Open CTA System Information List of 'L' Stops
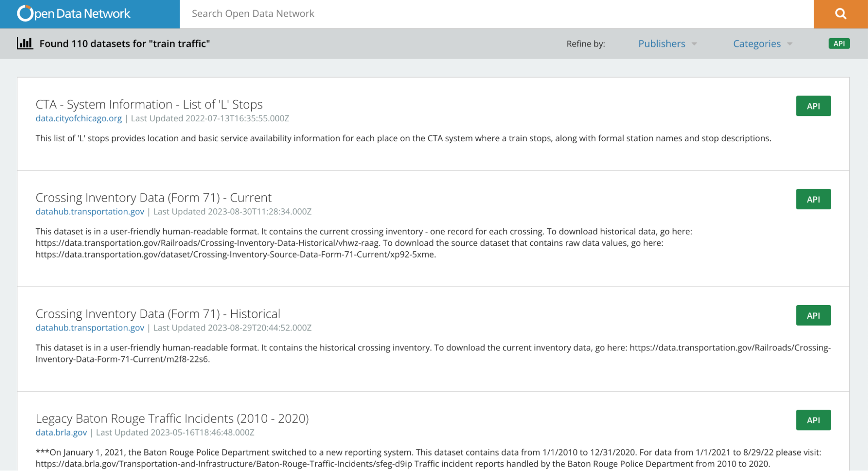The width and height of the screenshot is (868, 471). [x=149, y=105]
